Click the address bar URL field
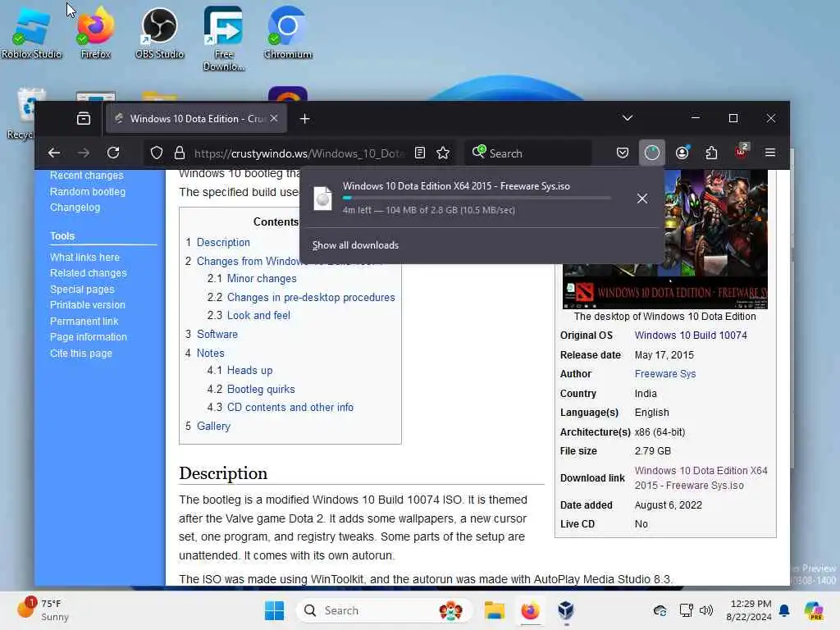The image size is (840, 630). pyautogui.click(x=299, y=153)
